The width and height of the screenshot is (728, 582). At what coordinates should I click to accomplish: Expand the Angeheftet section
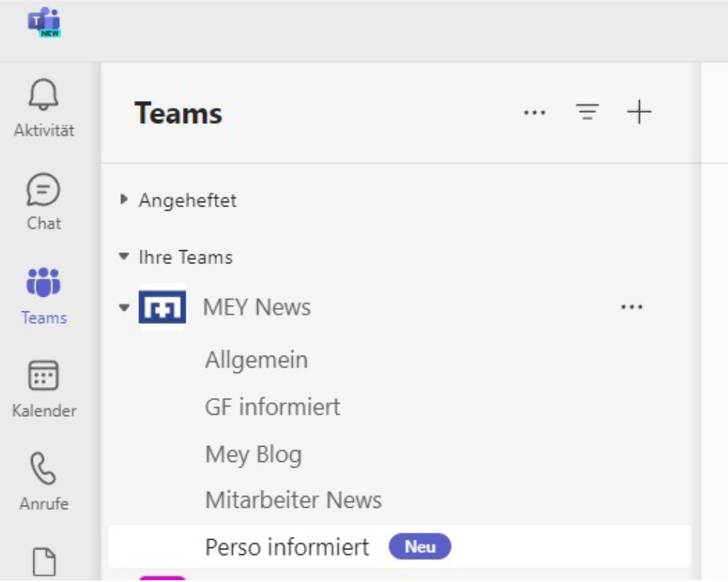(x=124, y=199)
